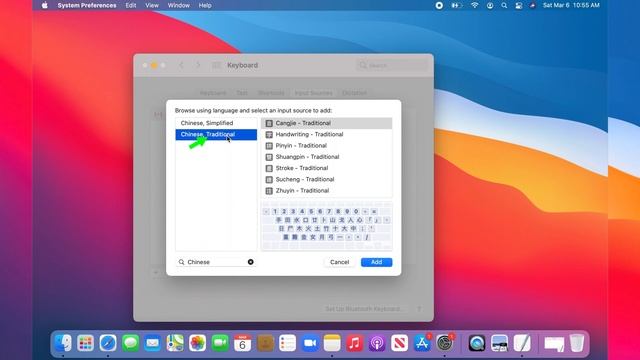This screenshot has width=640, height=360.
Task: Open the Help menu
Action: click(x=205, y=5)
